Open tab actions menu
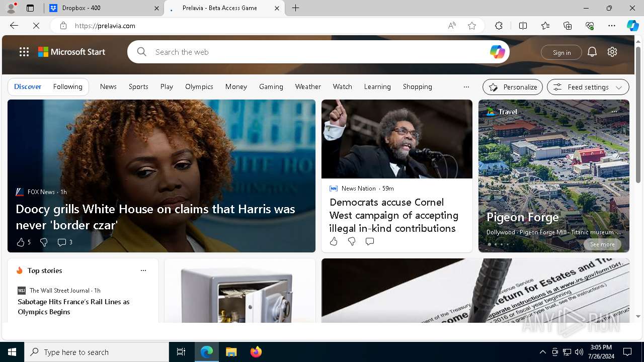 coord(30,8)
